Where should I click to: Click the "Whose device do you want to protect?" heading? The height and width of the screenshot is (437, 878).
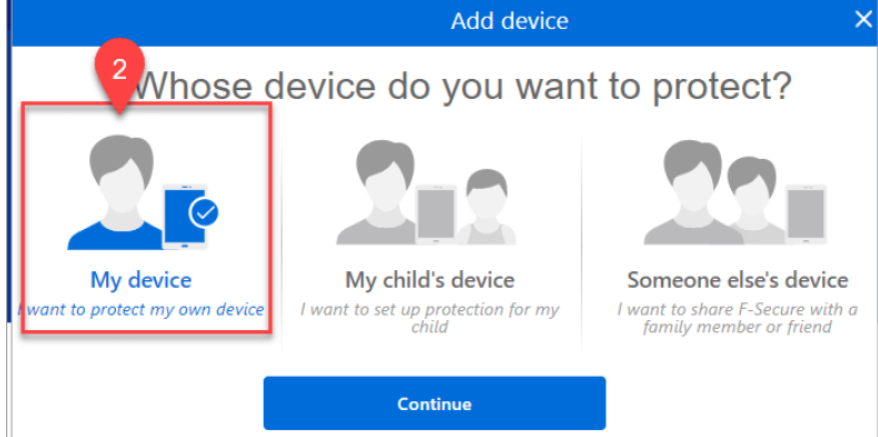pyautogui.click(x=464, y=85)
